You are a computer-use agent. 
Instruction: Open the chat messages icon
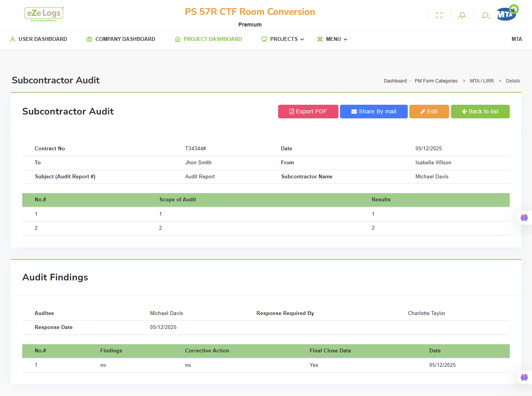(x=486, y=15)
